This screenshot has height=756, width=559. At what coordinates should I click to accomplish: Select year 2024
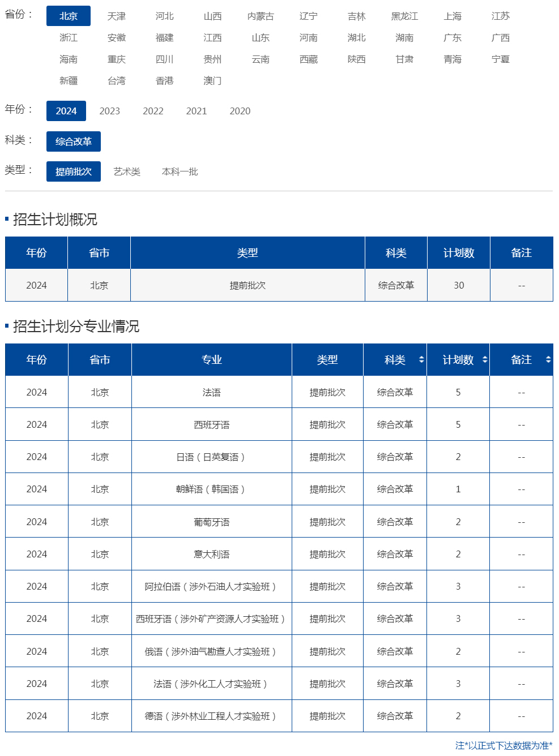point(66,111)
